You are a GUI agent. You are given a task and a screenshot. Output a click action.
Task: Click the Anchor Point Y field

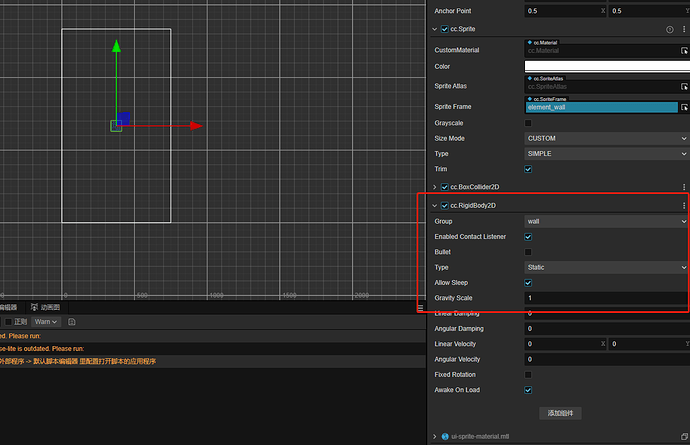pyautogui.click(x=649, y=11)
